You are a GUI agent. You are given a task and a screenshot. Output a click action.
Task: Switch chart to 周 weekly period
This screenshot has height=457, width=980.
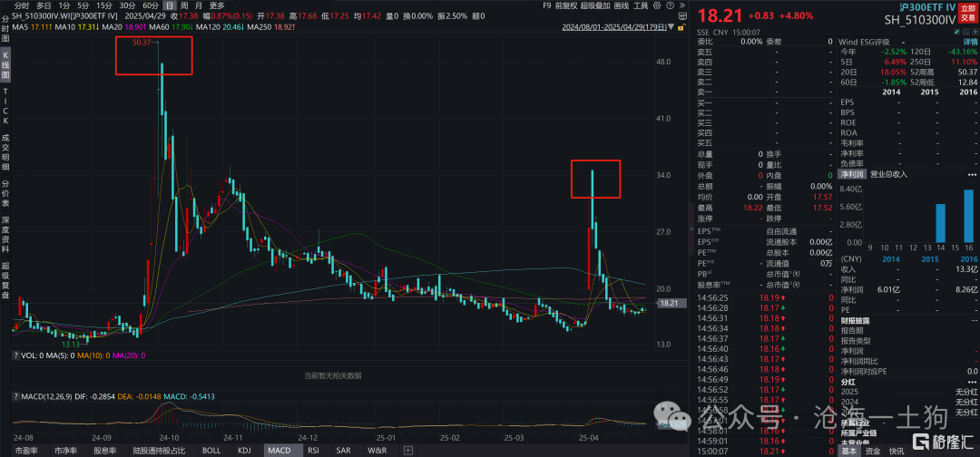click(x=184, y=5)
